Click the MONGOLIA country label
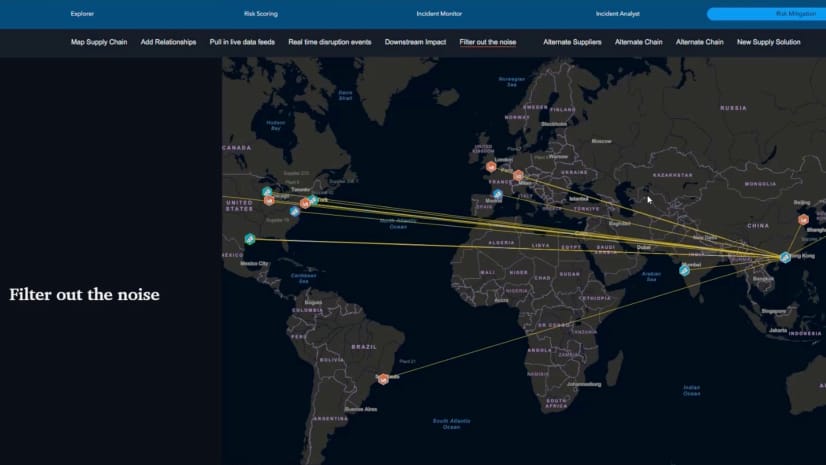826x465 pixels. [x=760, y=184]
